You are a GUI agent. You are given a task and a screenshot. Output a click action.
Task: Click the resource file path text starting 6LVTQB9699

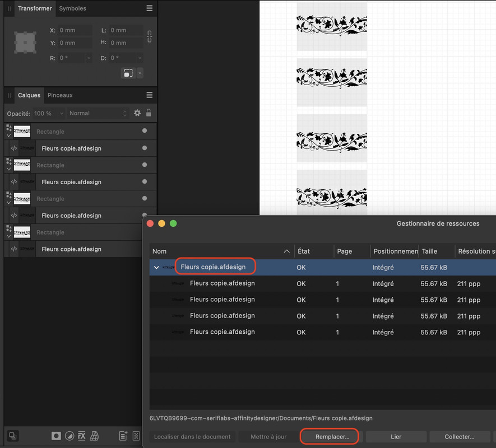pyautogui.click(x=261, y=418)
